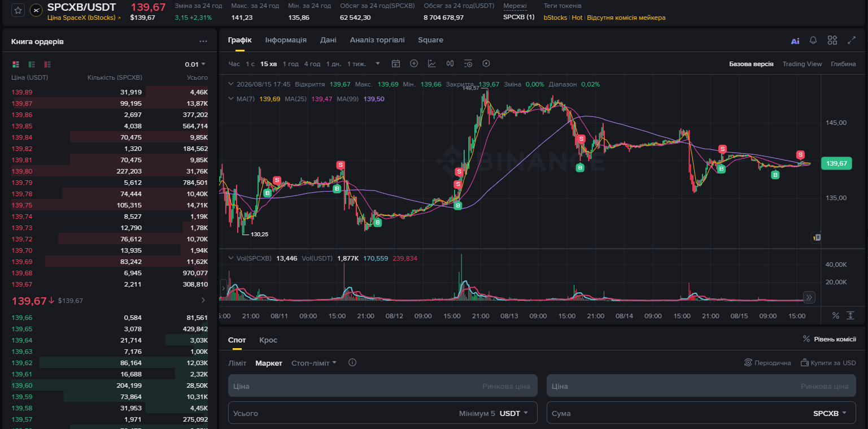Open USDT currency dropdown in Усього field
The width and height of the screenshot is (868, 429).
click(514, 413)
